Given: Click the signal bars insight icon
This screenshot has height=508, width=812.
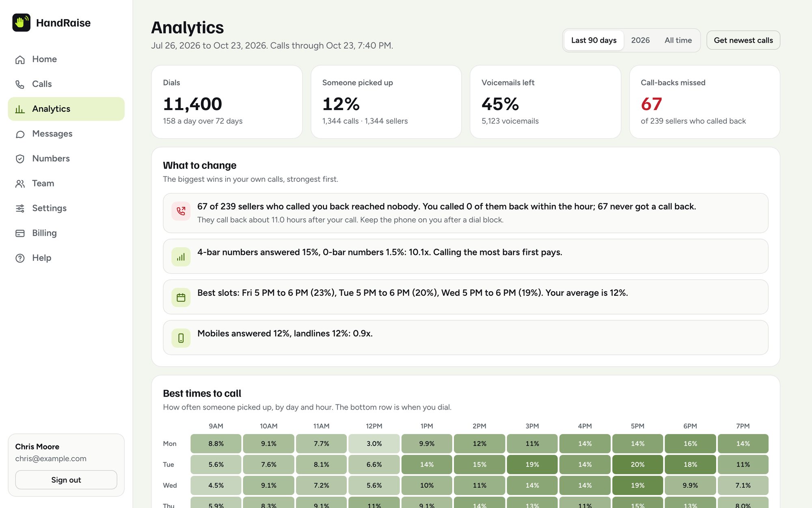Looking at the screenshot, I should click(x=181, y=257).
